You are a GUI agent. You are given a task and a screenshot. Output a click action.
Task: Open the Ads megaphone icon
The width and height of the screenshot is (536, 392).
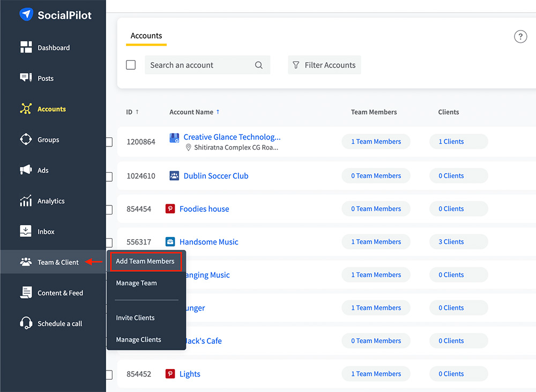[x=26, y=169]
